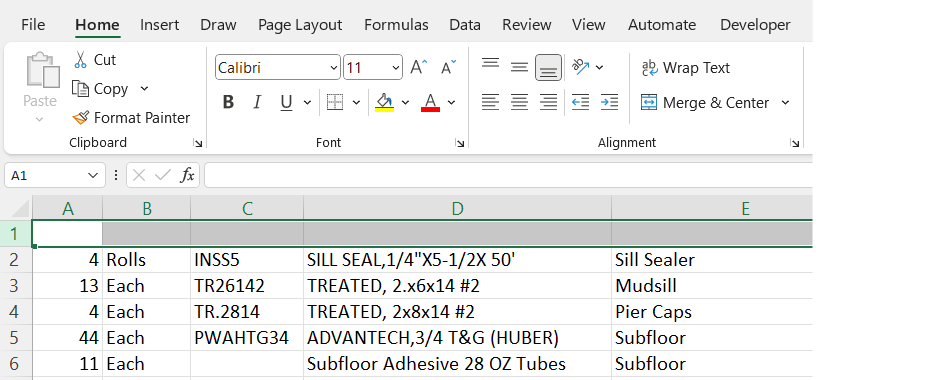This screenshot has width=943, height=380.
Task: Toggle Italic formatting
Action: [x=257, y=103]
